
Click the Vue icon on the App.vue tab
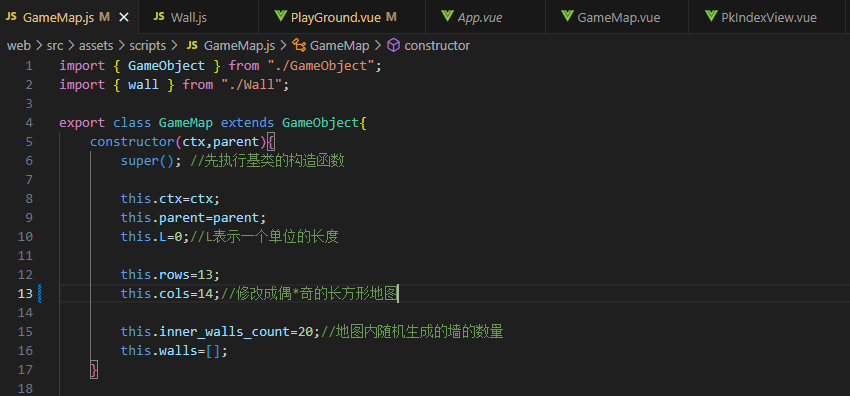click(447, 16)
